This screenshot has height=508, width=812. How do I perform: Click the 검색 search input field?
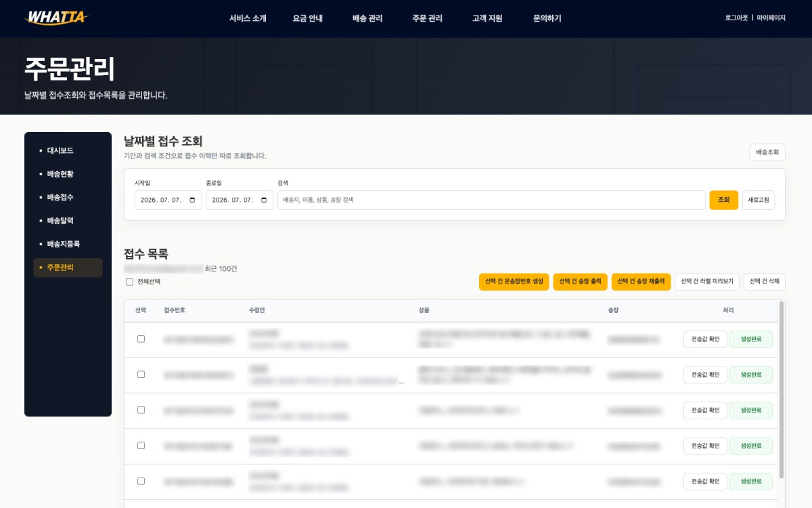click(491, 200)
